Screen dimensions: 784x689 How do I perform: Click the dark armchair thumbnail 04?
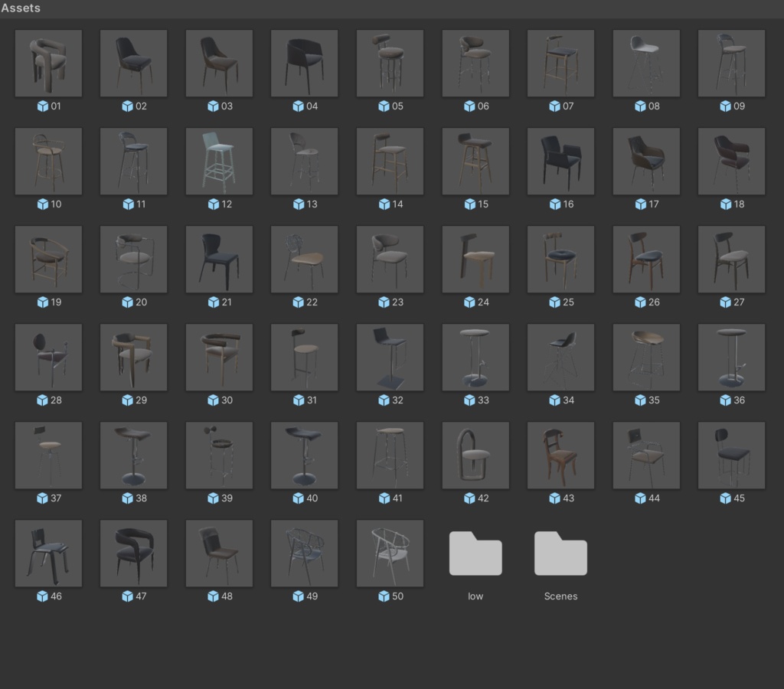(x=304, y=63)
